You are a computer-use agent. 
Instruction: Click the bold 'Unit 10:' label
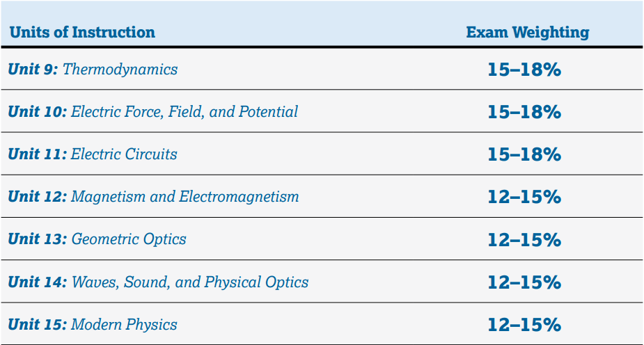[37, 112]
